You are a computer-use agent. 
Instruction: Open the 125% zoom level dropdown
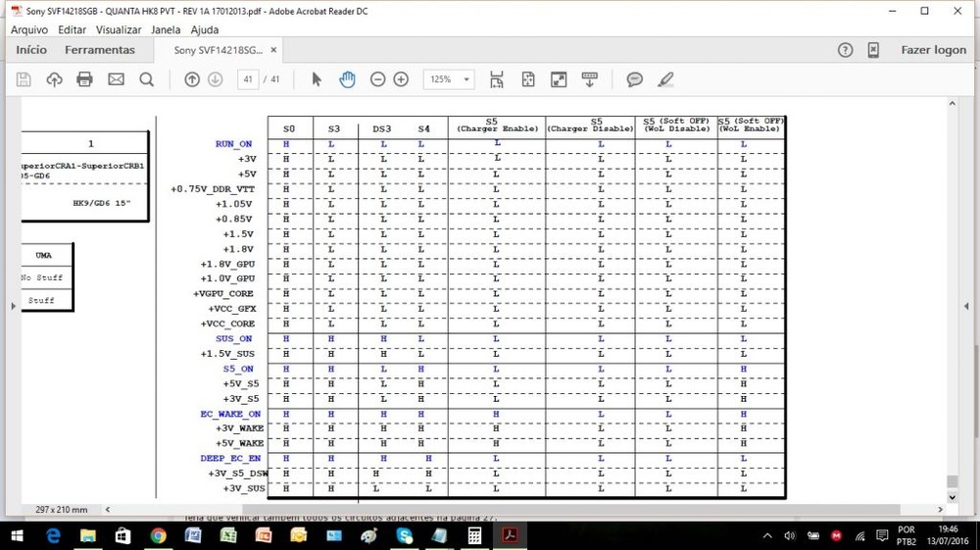pos(448,79)
